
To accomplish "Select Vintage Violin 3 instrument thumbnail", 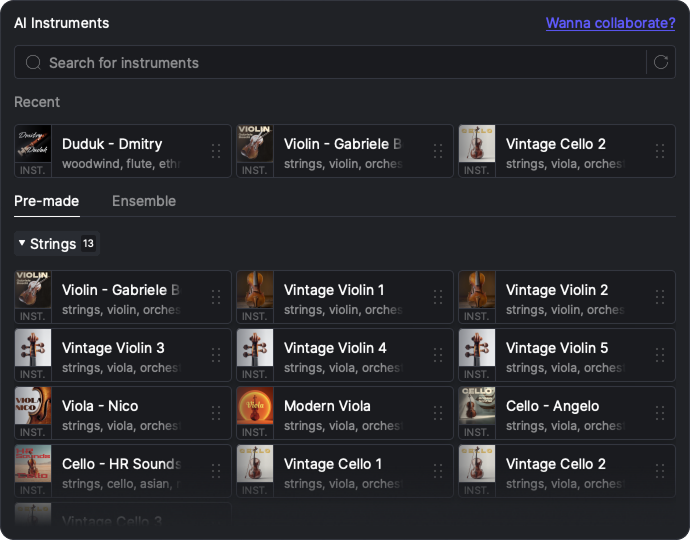I will (33, 349).
